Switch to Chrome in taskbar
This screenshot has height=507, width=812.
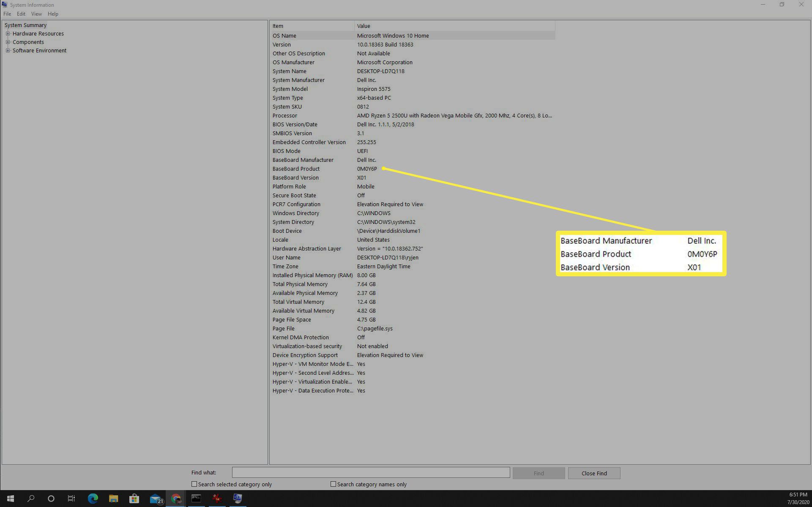click(176, 499)
